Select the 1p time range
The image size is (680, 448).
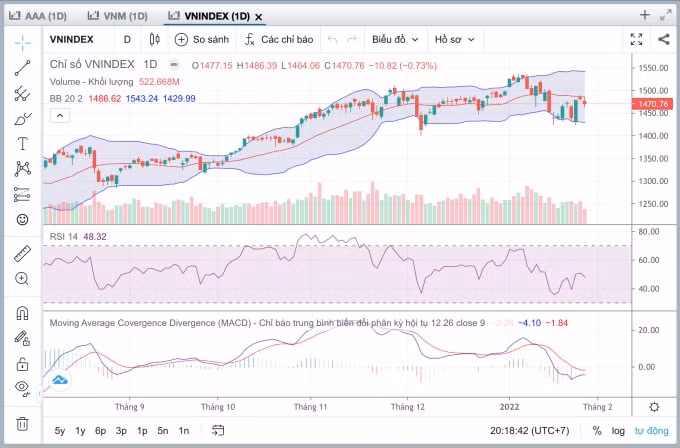(x=142, y=431)
